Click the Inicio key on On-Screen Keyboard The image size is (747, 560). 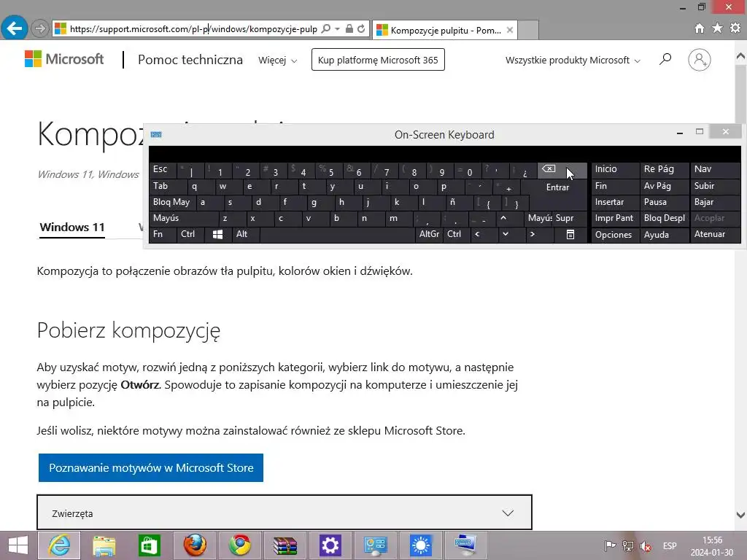[x=616, y=169]
